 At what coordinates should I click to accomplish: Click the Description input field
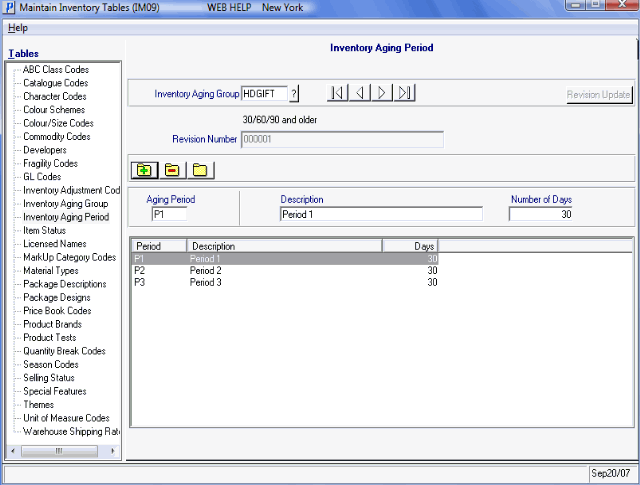pyautogui.click(x=381, y=214)
